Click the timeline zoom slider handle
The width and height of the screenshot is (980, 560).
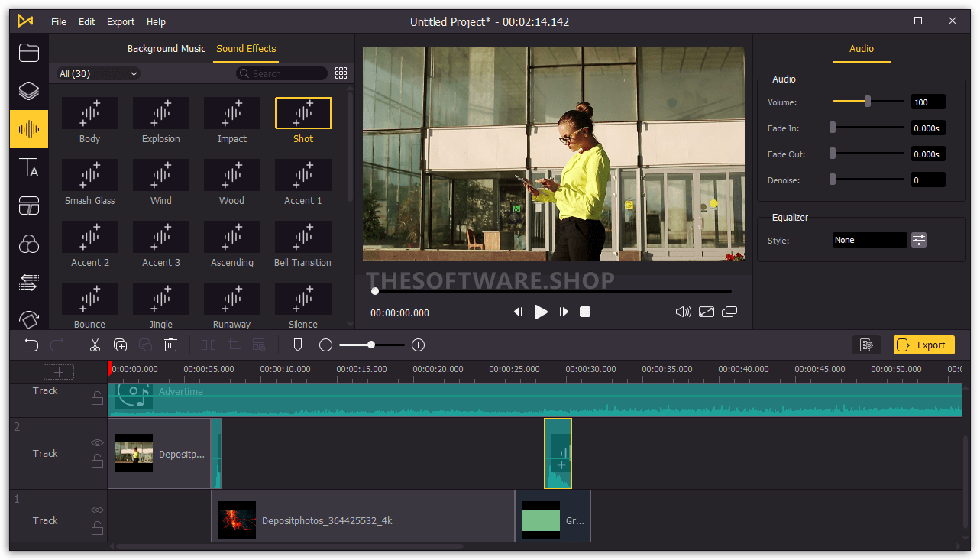(x=371, y=345)
